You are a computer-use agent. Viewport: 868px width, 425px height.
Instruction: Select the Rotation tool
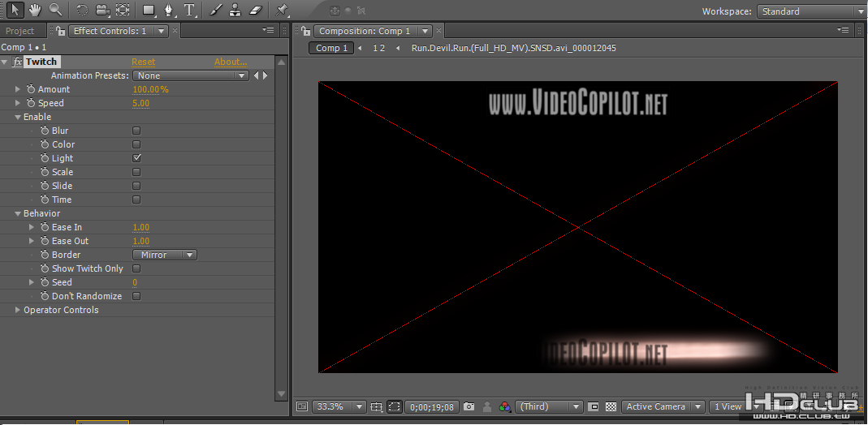pos(82,10)
